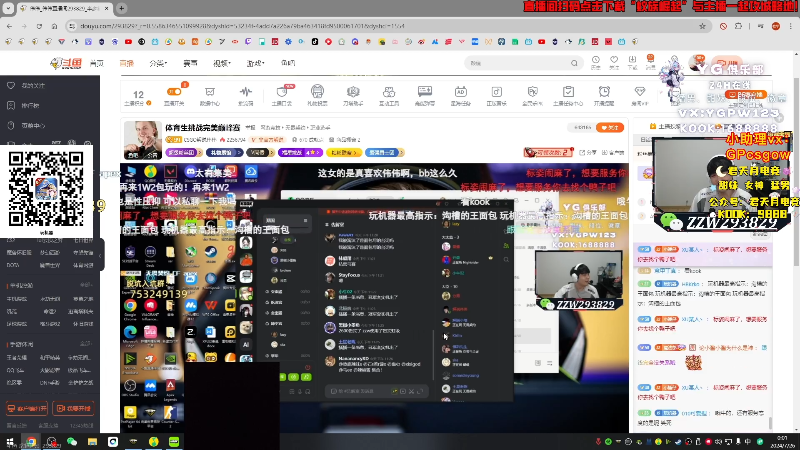Open the tab search dropdown arrow
The height and width of the screenshot is (450, 800).
pos(8,8)
